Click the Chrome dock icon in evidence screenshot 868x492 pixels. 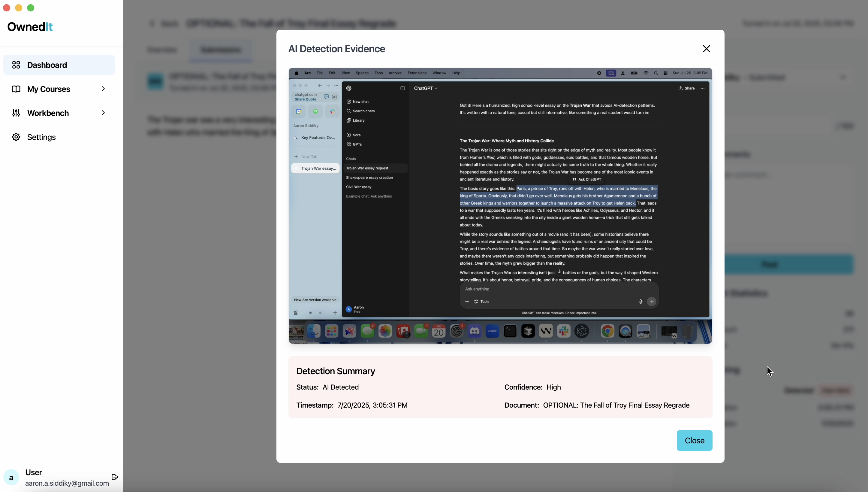607,332
